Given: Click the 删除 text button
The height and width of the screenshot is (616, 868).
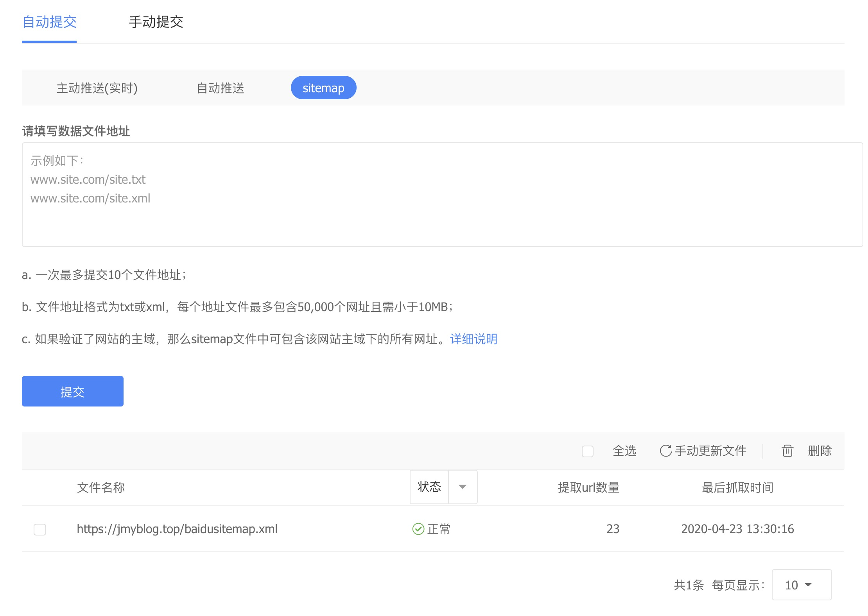Looking at the screenshot, I should tap(820, 451).
